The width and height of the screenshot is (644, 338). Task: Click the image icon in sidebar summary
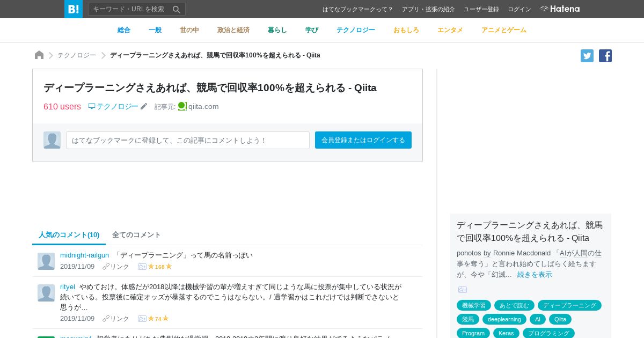[x=463, y=290]
